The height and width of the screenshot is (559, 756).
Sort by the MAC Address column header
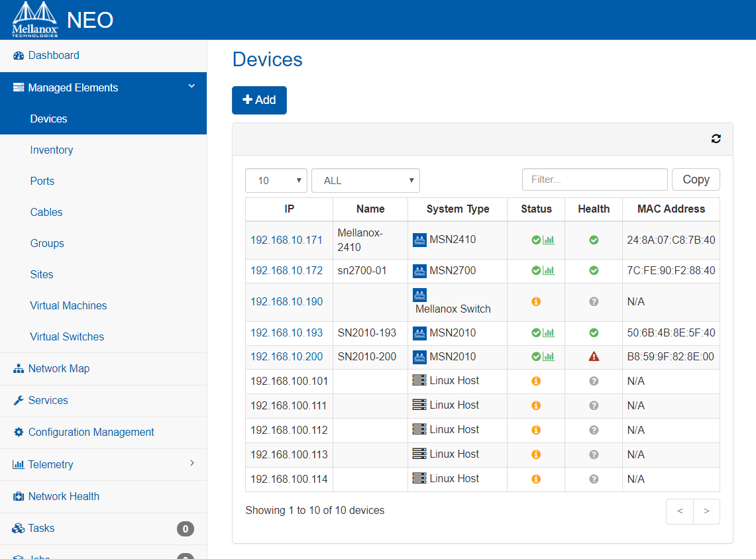coord(671,209)
